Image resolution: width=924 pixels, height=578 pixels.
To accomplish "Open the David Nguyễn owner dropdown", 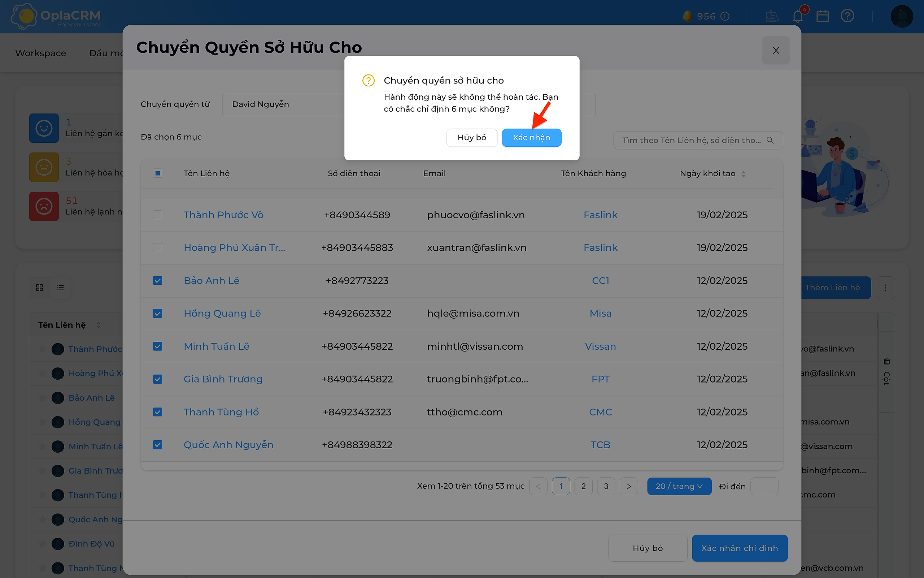I will coord(283,104).
